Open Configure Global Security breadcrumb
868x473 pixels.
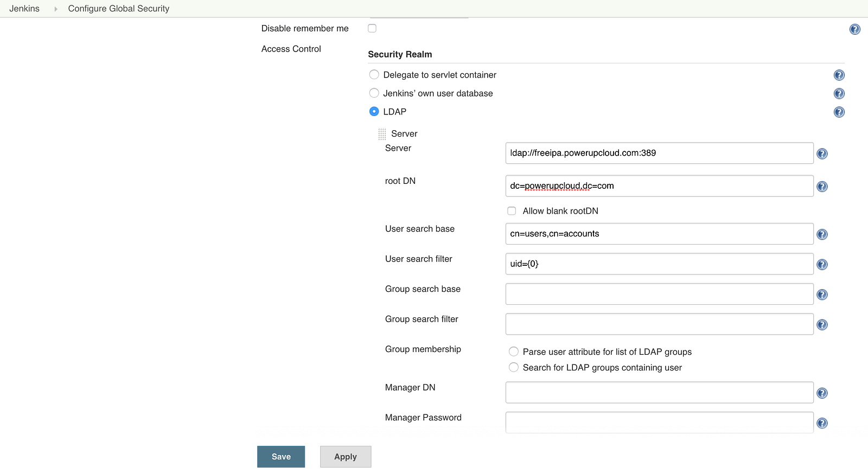point(119,9)
